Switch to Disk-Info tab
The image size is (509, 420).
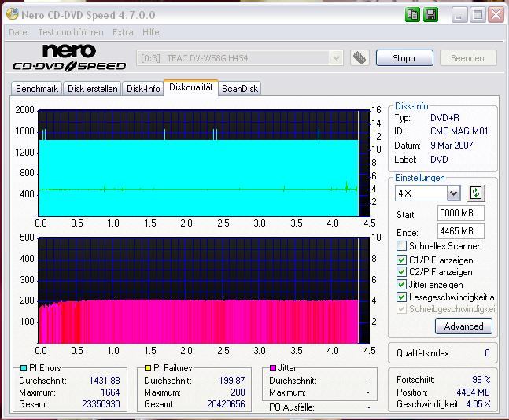point(143,89)
